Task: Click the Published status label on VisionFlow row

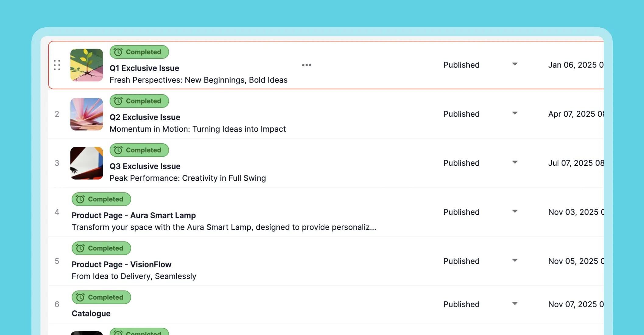Action: point(461,261)
